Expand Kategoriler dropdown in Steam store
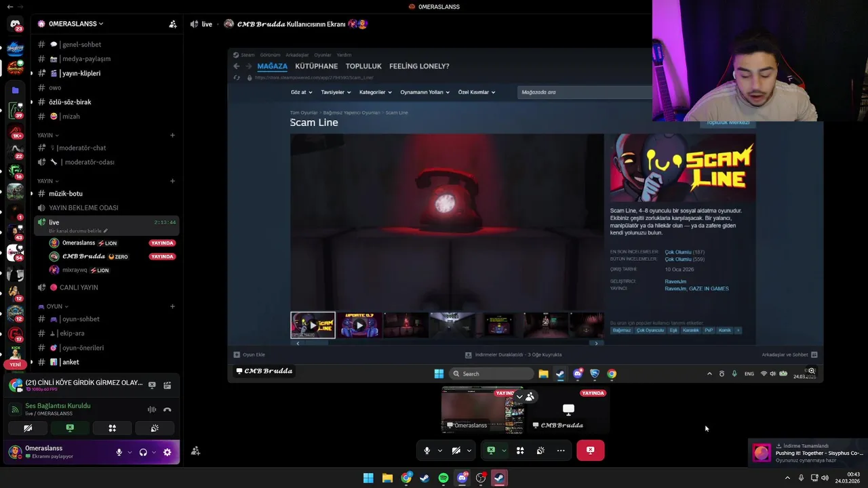 (x=376, y=92)
